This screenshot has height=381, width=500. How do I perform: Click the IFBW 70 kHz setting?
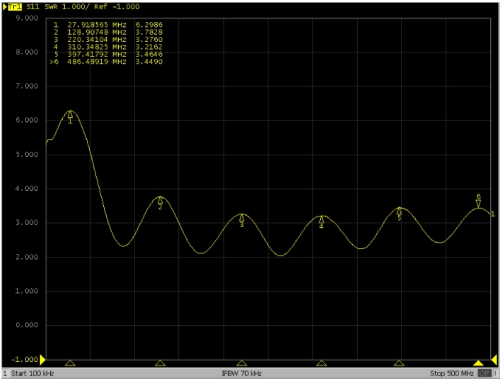point(242,373)
